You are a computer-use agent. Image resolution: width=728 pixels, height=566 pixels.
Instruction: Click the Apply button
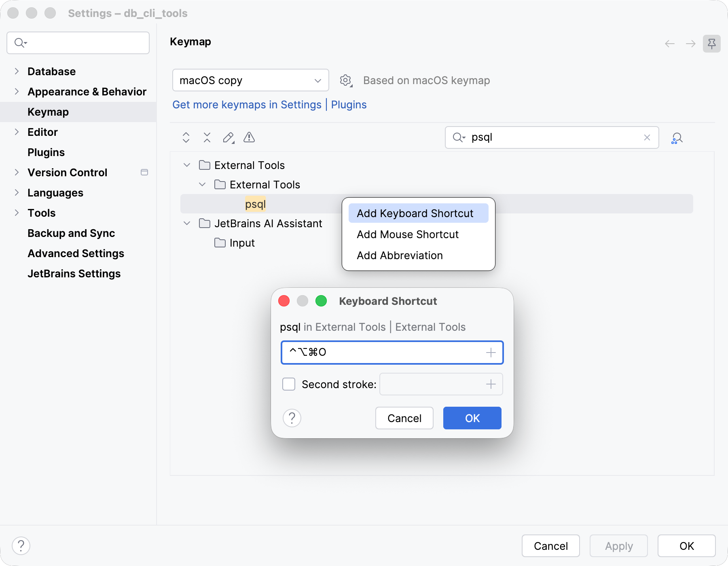[619, 546]
